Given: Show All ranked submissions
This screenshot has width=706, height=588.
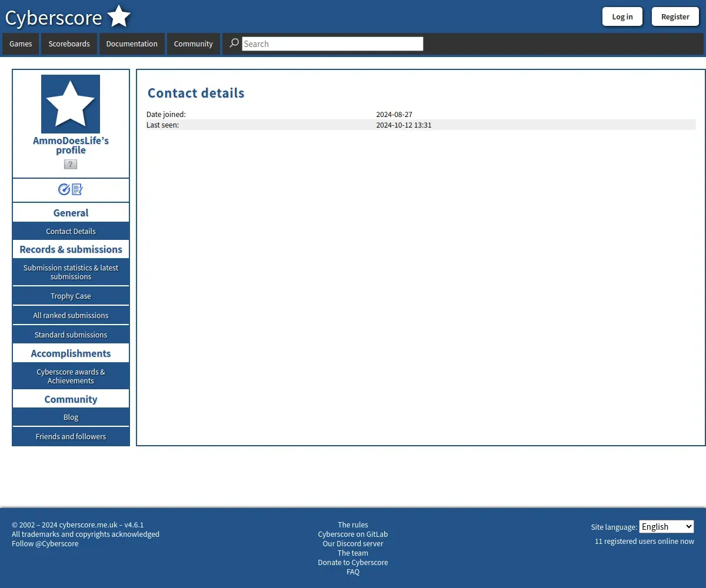Looking at the screenshot, I should [x=71, y=316].
